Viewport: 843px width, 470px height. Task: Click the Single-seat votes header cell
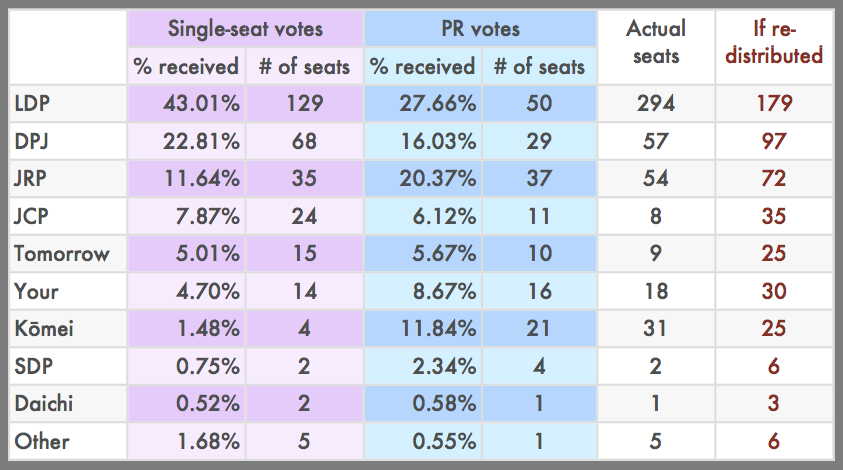244,28
